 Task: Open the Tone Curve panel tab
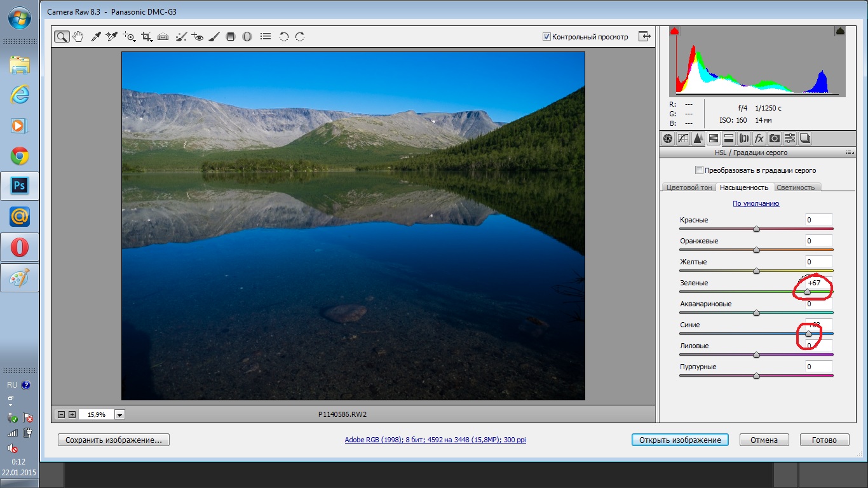683,139
